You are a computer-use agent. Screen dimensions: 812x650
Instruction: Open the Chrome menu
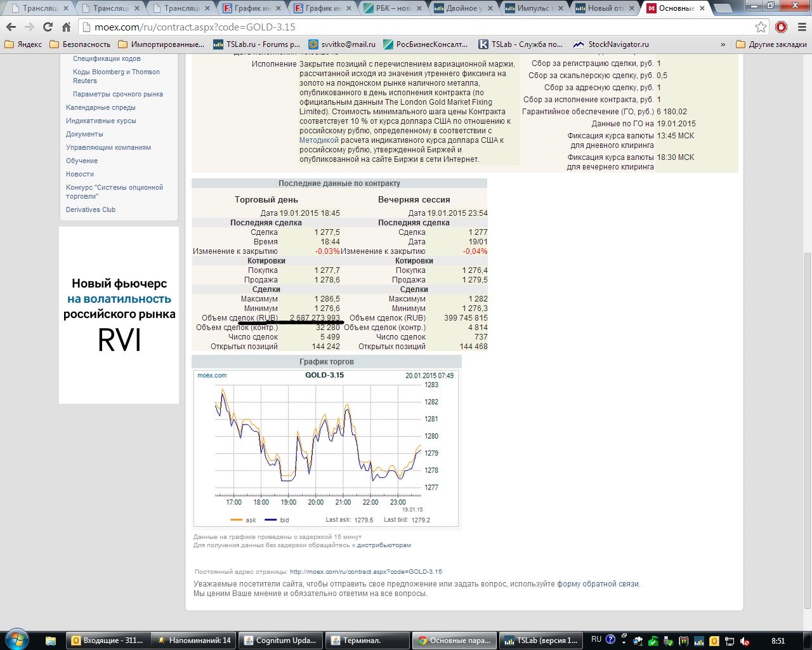(x=801, y=27)
